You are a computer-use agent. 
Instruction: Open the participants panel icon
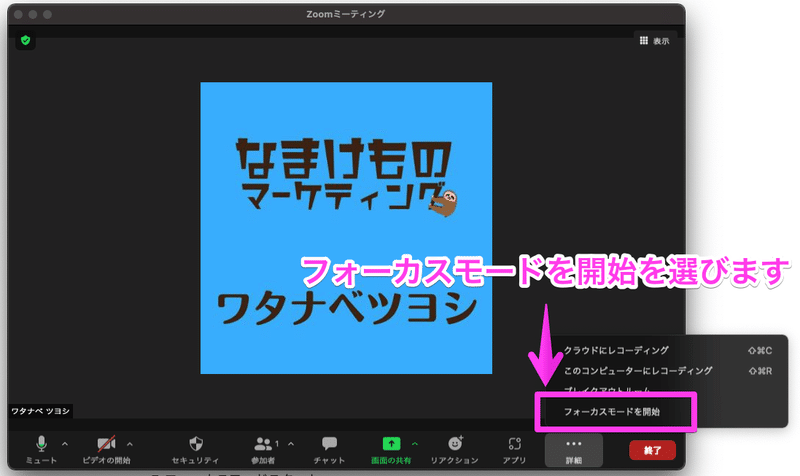[x=263, y=443]
